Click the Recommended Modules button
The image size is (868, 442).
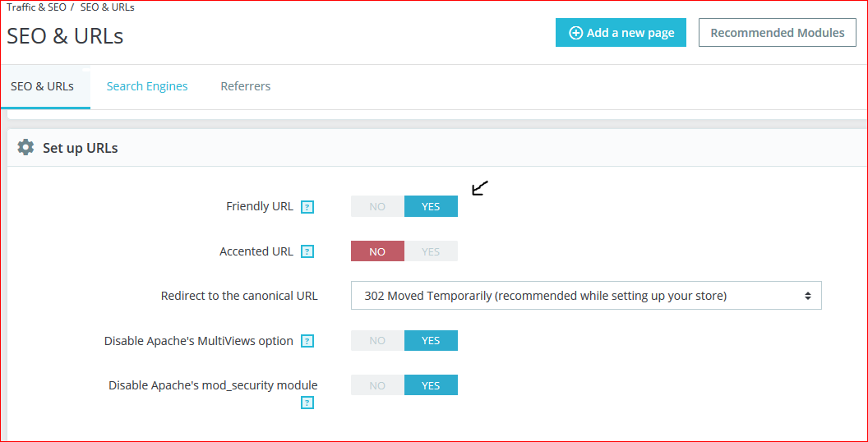(777, 33)
